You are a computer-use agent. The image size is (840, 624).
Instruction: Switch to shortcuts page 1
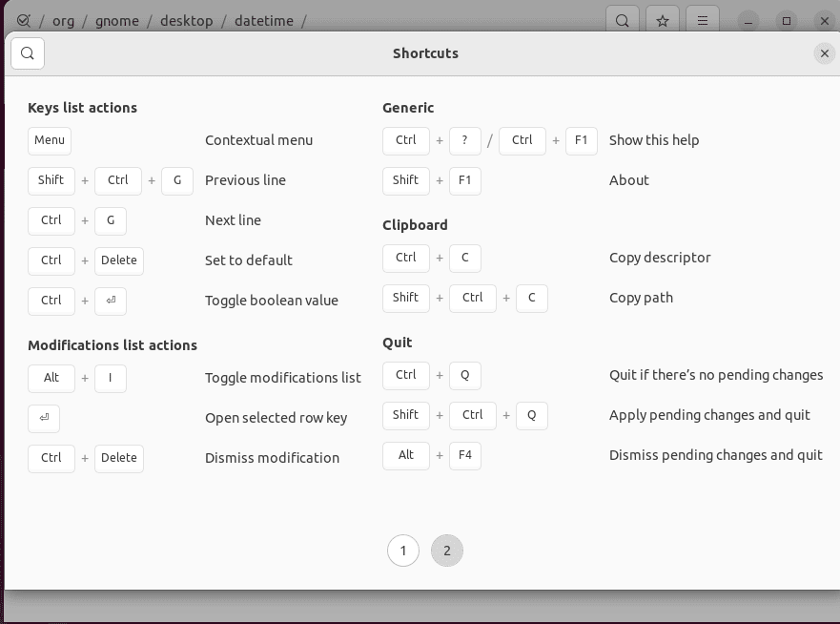pos(402,551)
